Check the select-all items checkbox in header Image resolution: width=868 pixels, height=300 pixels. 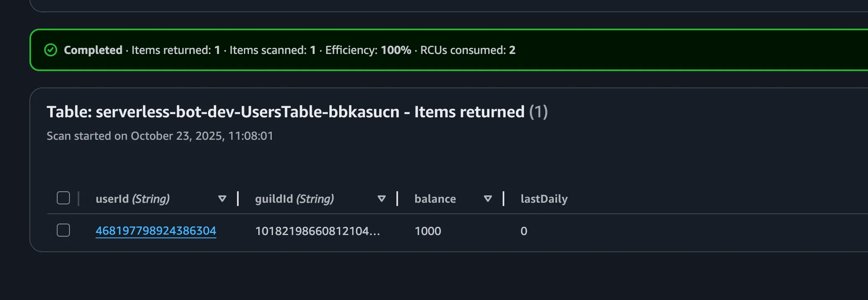[63, 198]
